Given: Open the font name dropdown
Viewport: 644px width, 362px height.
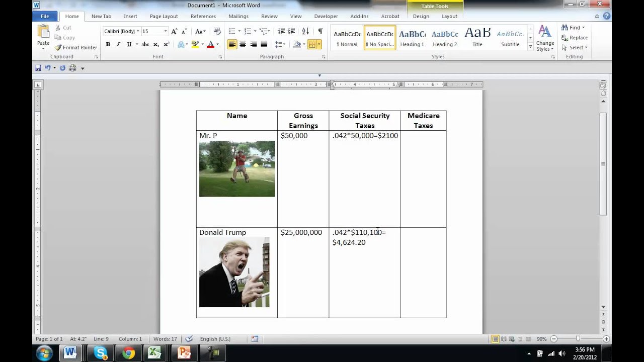Looking at the screenshot, I should pos(138,31).
